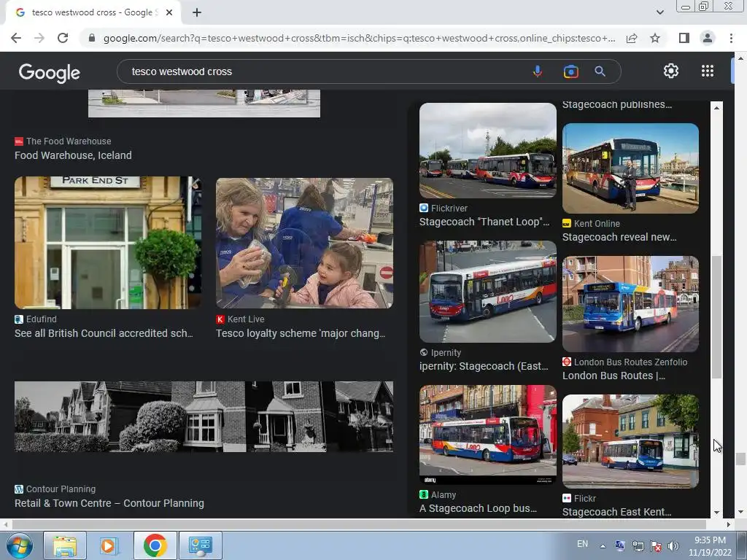Open Tesco loyalty scheme 'major chang link
This screenshot has width=747, height=560.
(301, 333)
